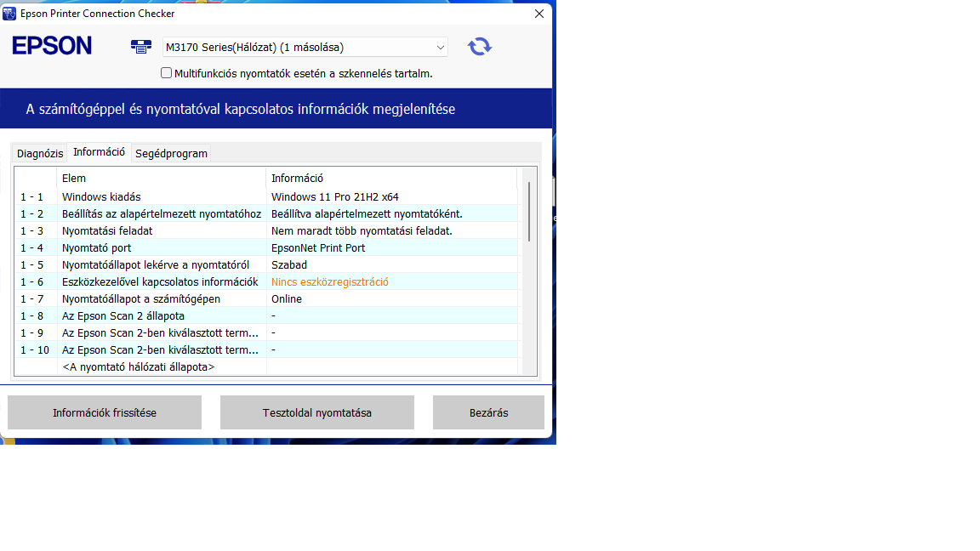Click the Szabad status value
The width and height of the screenshot is (980, 551).
(x=288, y=265)
